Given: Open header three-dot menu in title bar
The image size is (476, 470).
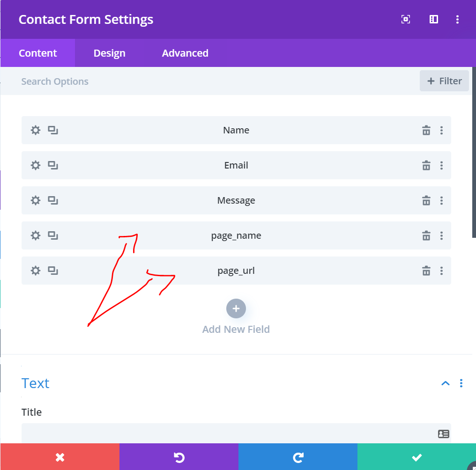Looking at the screenshot, I should (x=457, y=19).
